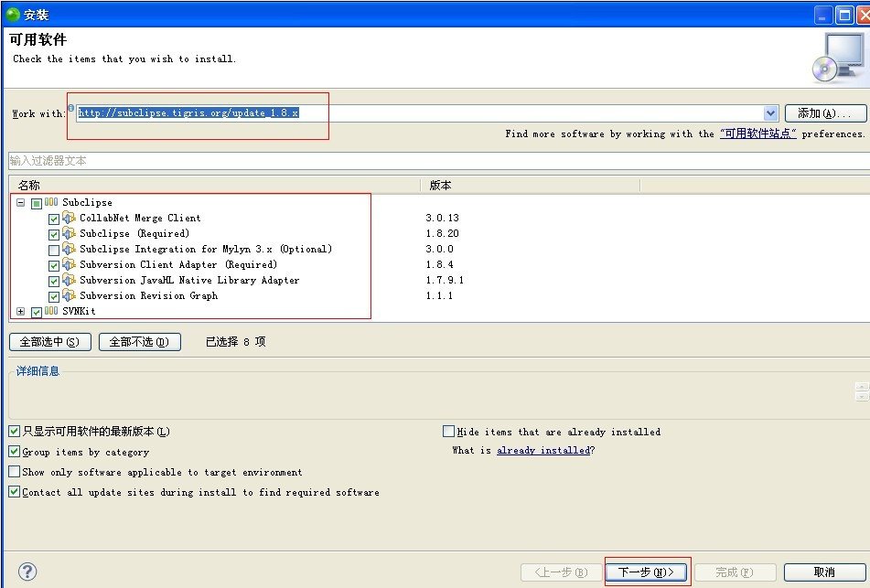Enable Hide items that are already installed
The width and height of the screenshot is (870, 588).
click(448, 431)
